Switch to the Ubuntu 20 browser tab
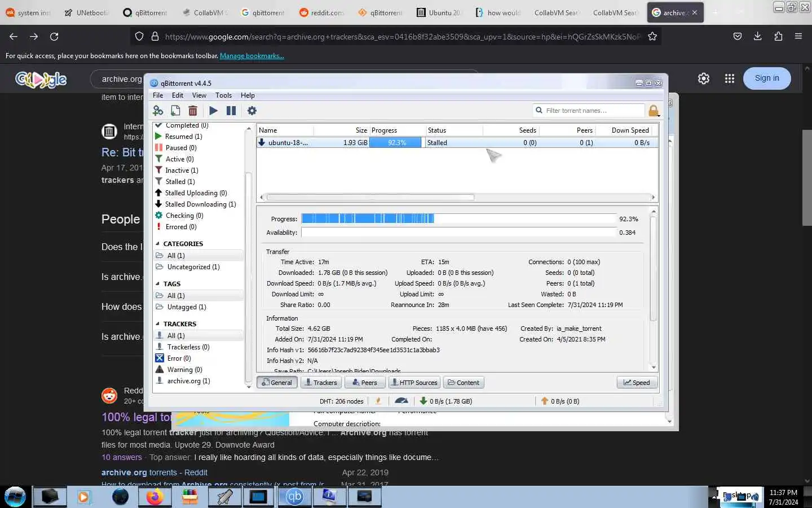Image resolution: width=812 pixels, height=508 pixels. (x=439, y=12)
